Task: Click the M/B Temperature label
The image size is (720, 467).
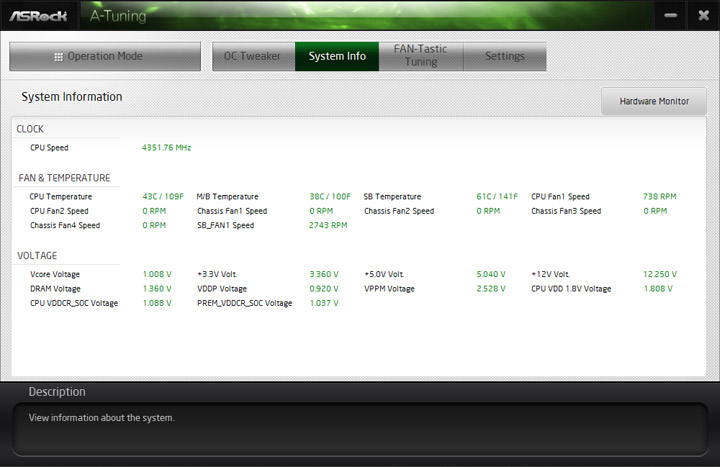Action: 227,197
